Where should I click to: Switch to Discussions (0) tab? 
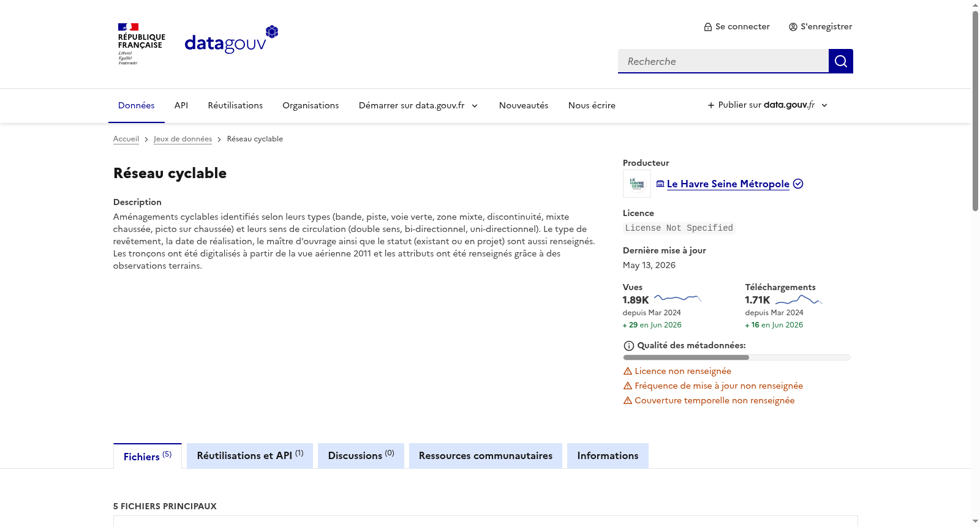pos(361,456)
